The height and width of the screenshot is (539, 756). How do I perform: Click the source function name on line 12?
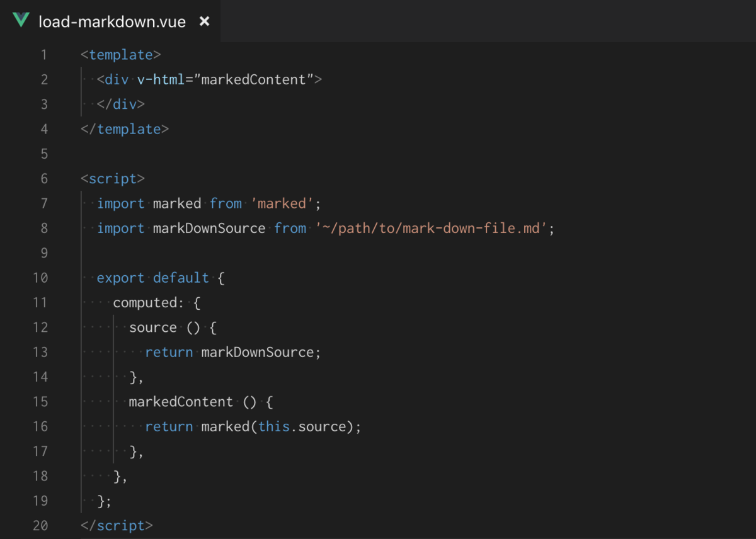click(x=152, y=327)
